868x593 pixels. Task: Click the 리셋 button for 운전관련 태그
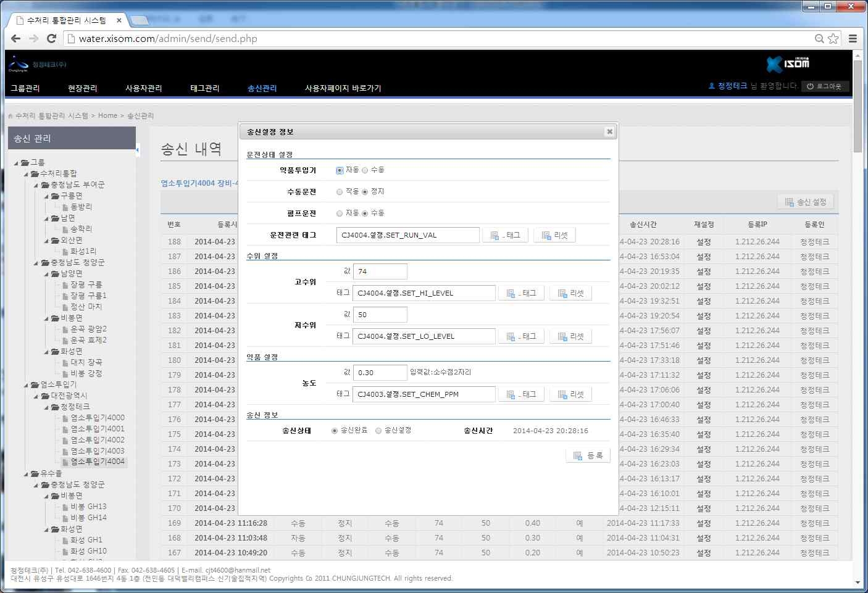554,235
